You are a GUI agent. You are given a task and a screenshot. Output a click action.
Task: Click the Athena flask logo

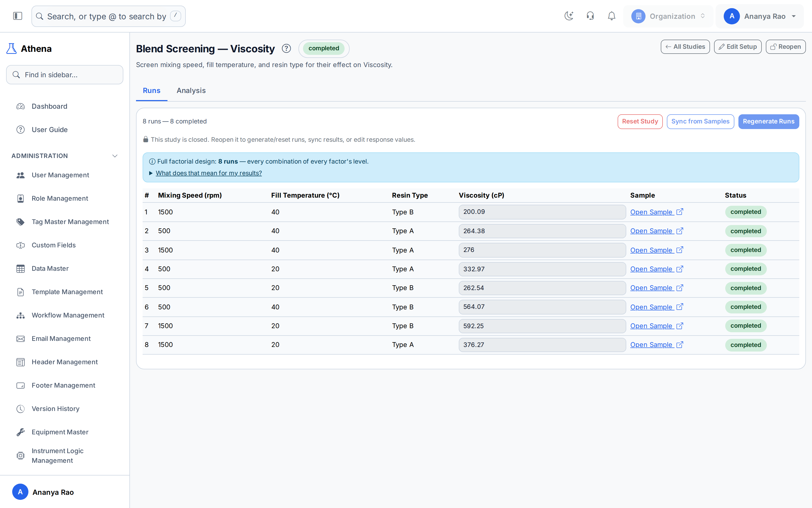pyautogui.click(x=11, y=48)
